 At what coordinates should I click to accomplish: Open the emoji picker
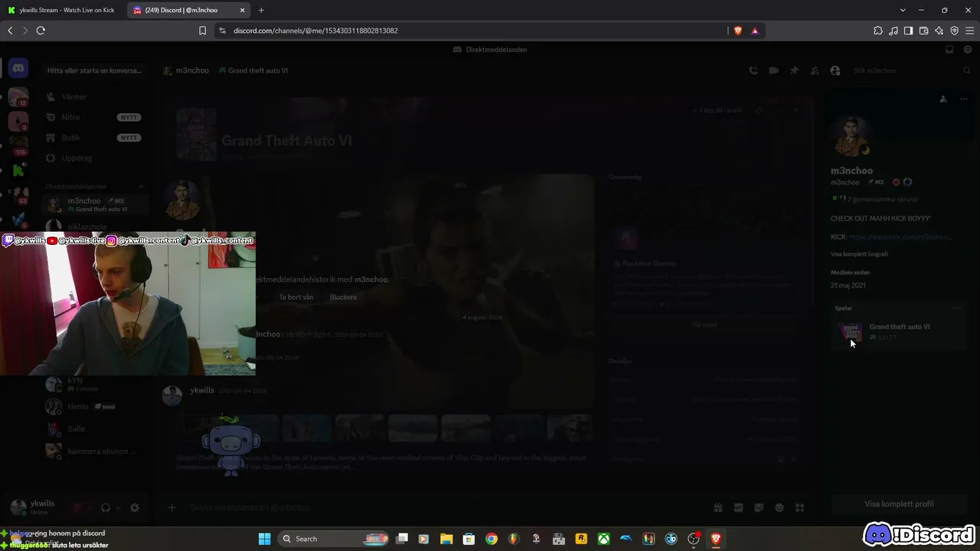pos(779,507)
